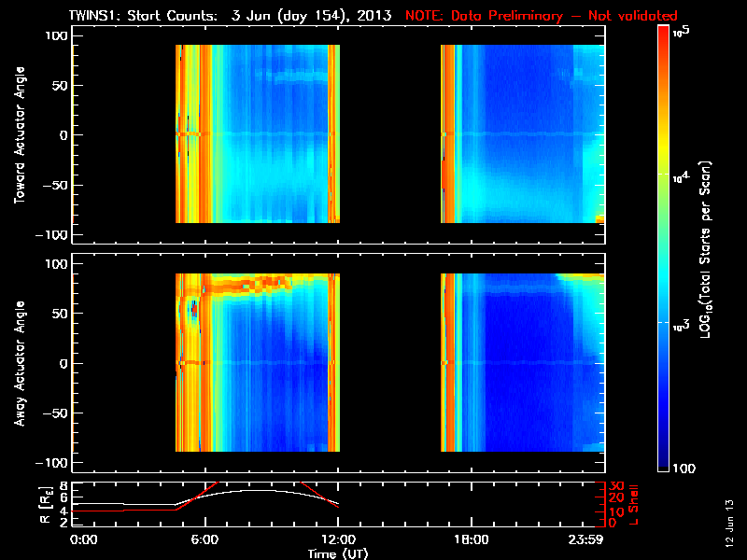The width and height of the screenshot is (747, 560).
Task: Click the 'R [RE]' axis label
Action: pos(45,505)
